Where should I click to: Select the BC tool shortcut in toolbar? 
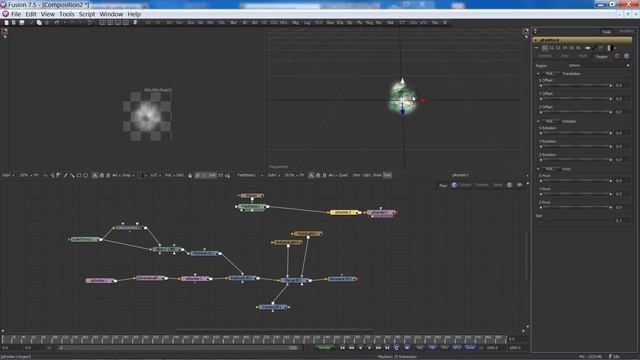coord(245,23)
